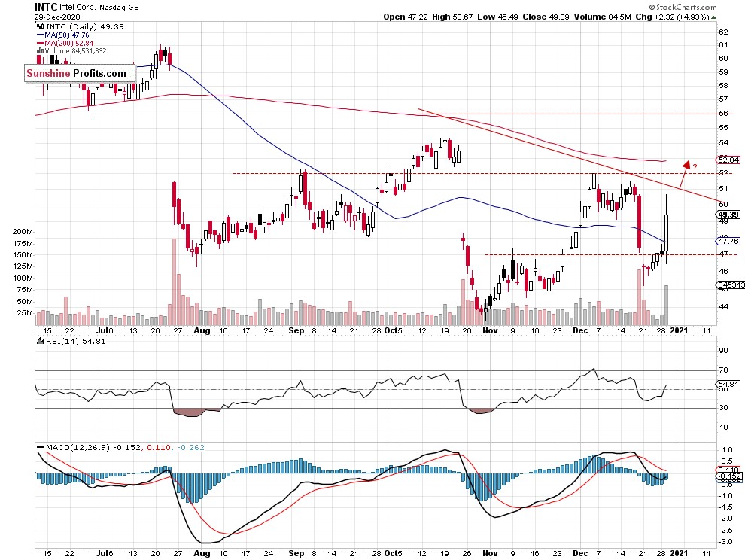
Task: Click the 52.84 price tag on right axis
Action: [728, 160]
